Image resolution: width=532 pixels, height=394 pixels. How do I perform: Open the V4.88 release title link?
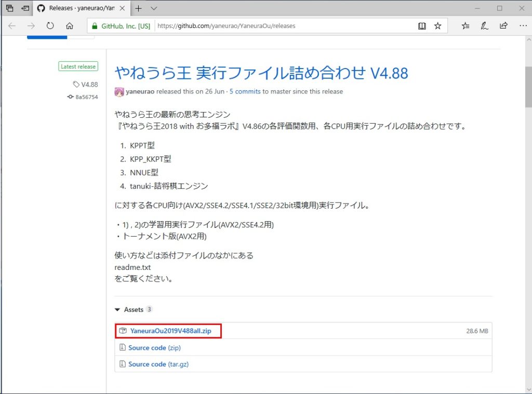pos(261,73)
